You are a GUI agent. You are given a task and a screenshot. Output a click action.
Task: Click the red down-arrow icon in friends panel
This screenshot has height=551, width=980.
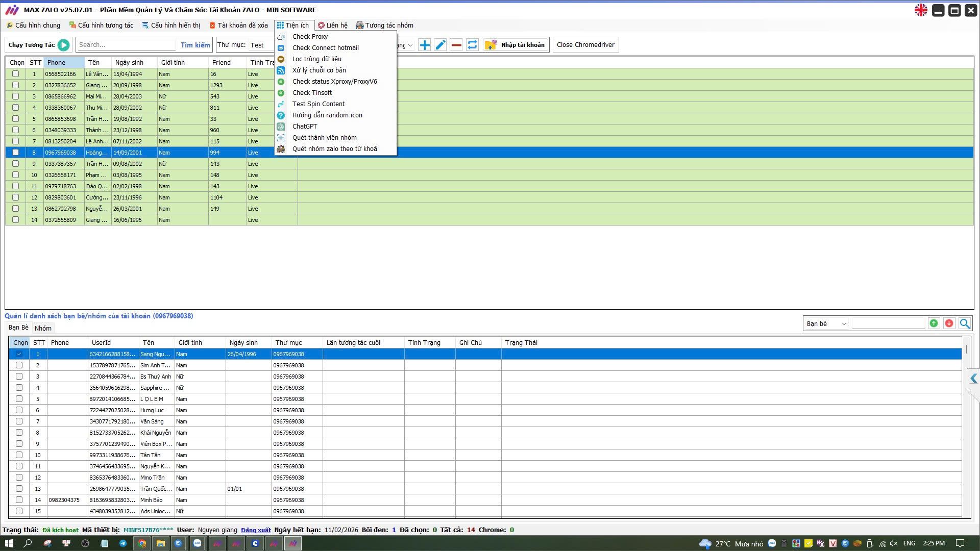(949, 323)
